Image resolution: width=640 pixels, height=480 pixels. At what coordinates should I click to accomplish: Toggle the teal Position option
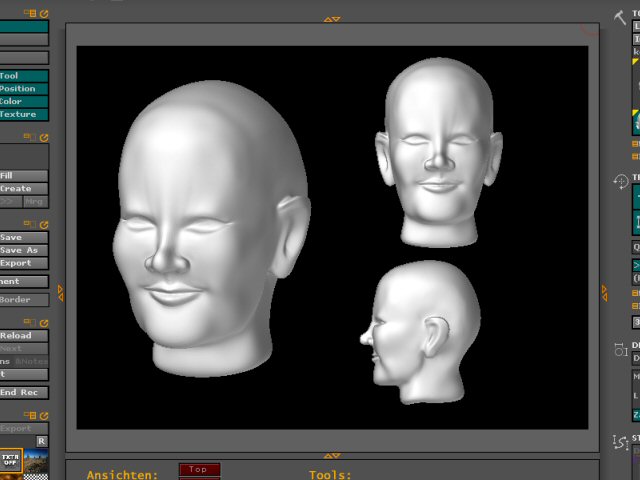(x=23, y=88)
